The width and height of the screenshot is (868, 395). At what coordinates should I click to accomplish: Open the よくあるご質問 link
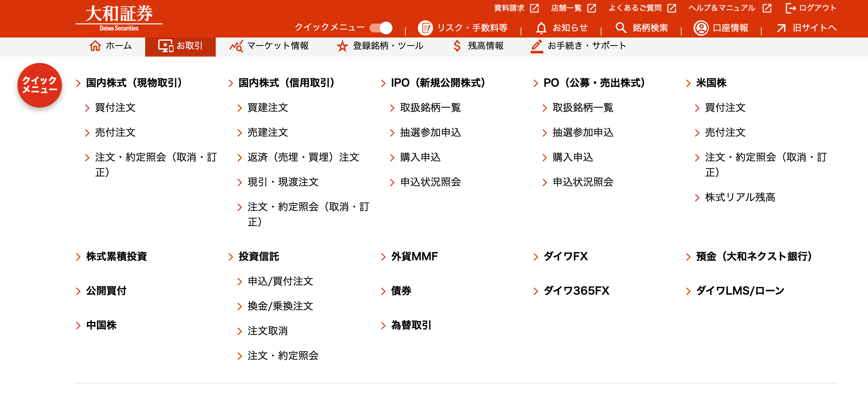[x=635, y=8]
